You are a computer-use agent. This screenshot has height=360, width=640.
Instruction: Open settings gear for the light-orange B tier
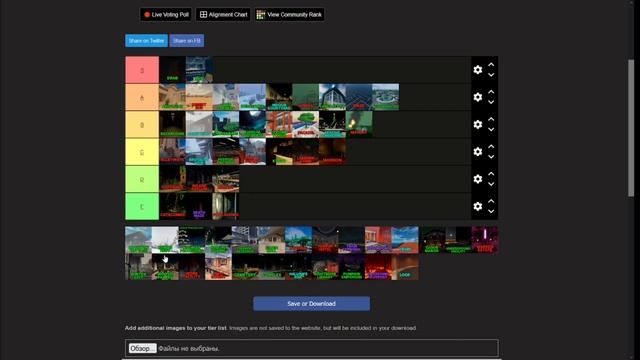(x=478, y=124)
